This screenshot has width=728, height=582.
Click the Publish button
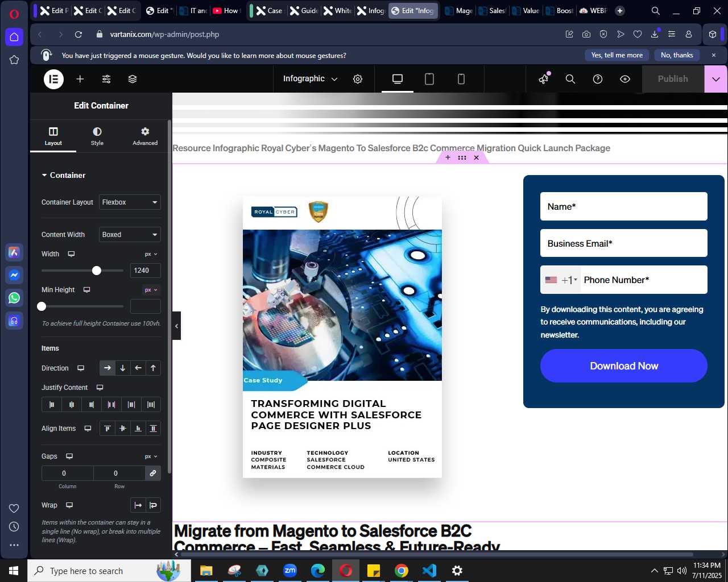[x=673, y=79]
